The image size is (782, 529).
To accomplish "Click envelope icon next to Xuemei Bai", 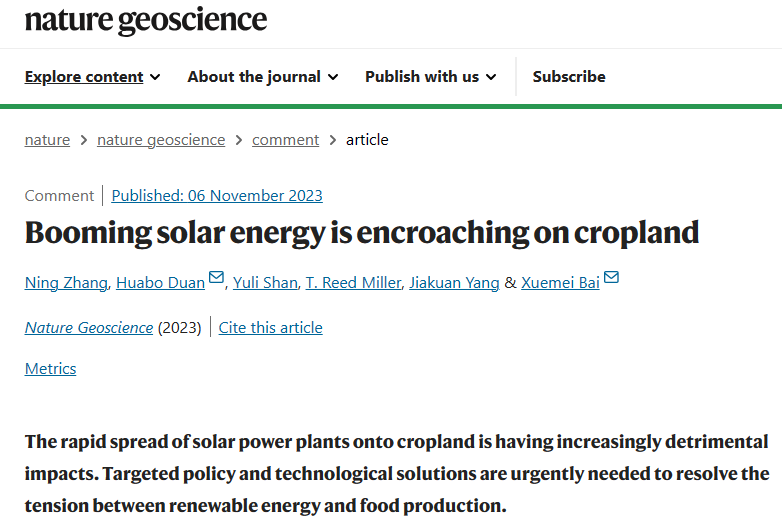I will 611,278.
